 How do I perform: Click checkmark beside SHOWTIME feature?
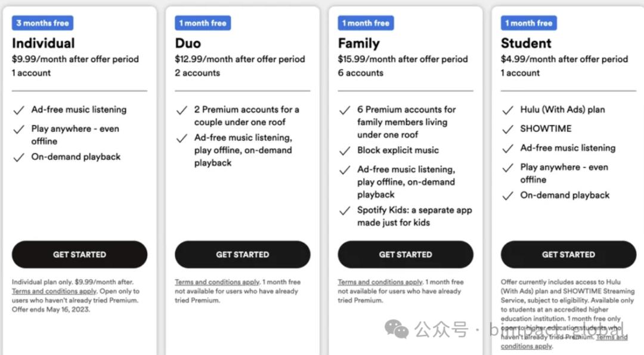[x=507, y=129]
